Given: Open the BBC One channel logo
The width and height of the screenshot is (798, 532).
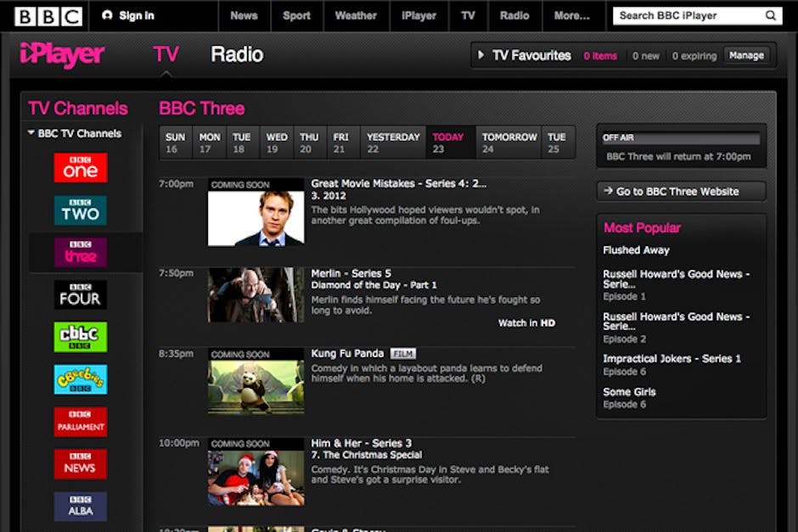Looking at the screenshot, I should click(81, 167).
